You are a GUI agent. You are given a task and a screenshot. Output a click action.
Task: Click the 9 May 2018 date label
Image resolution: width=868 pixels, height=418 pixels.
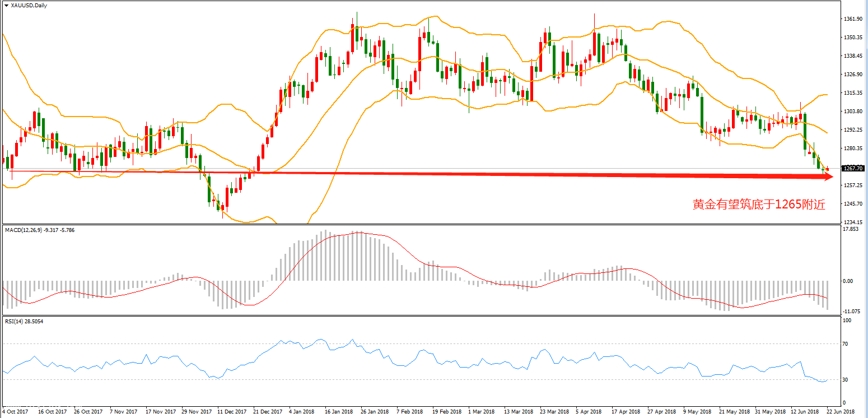[x=698, y=412]
